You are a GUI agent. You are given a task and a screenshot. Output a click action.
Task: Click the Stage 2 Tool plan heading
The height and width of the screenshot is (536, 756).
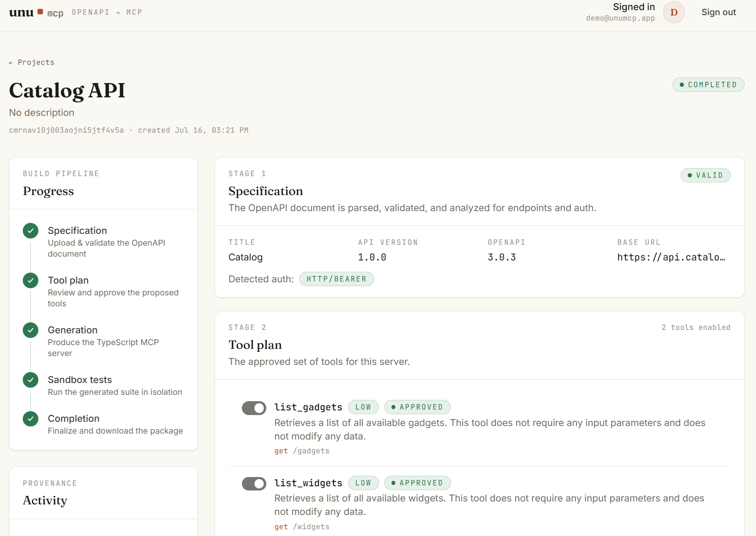[x=255, y=345]
